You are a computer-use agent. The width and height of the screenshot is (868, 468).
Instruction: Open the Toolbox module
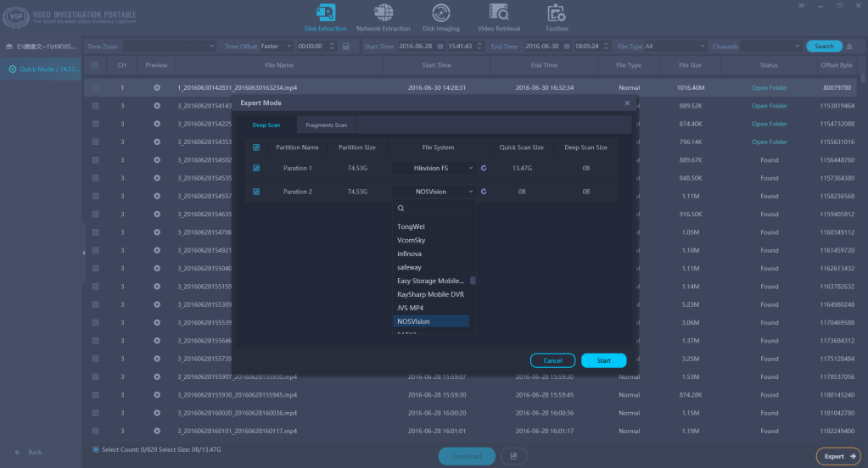(x=557, y=18)
